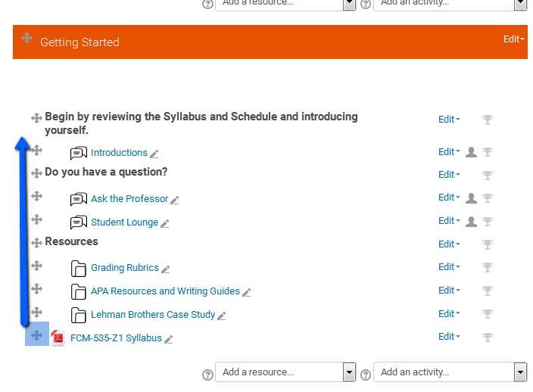The height and width of the screenshot is (392, 533).
Task: Click the trophy icon in the Lehman Brothers row
Action: [488, 314]
